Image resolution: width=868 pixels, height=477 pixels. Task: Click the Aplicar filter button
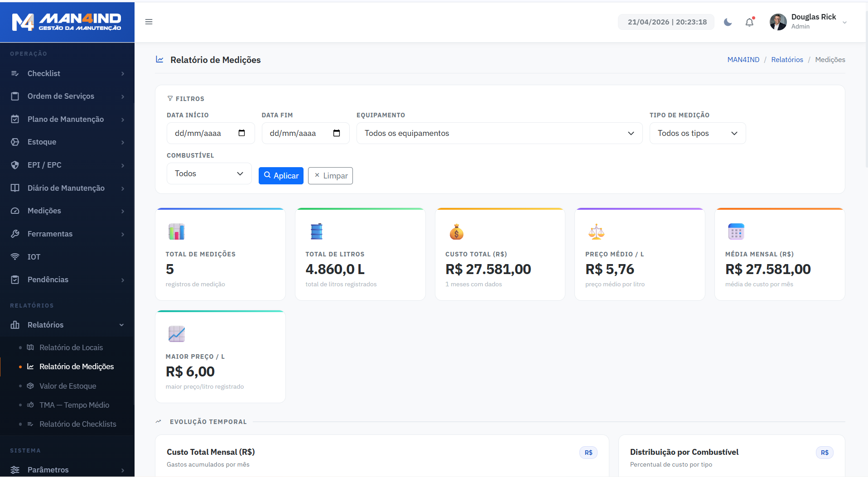pyautogui.click(x=281, y=176)
